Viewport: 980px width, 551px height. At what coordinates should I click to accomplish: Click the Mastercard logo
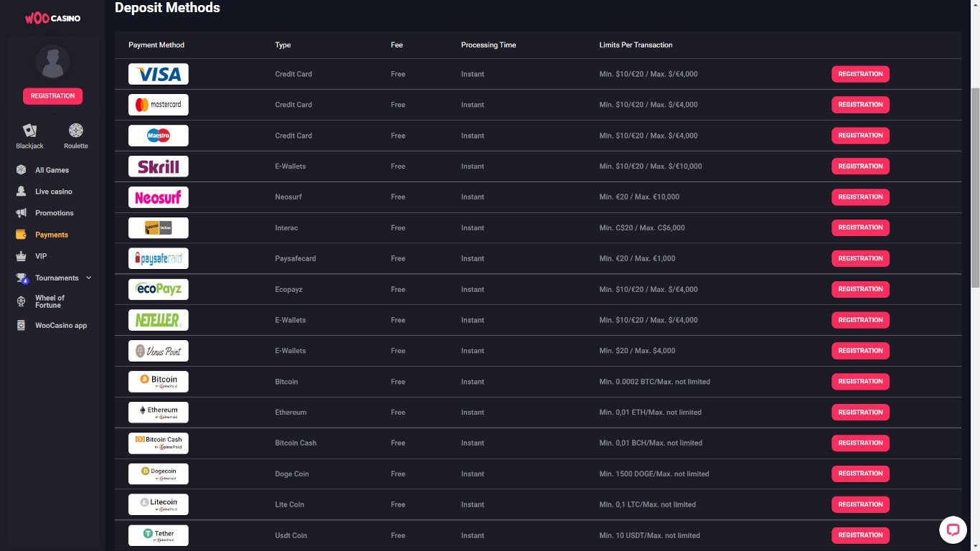[159, 105]
